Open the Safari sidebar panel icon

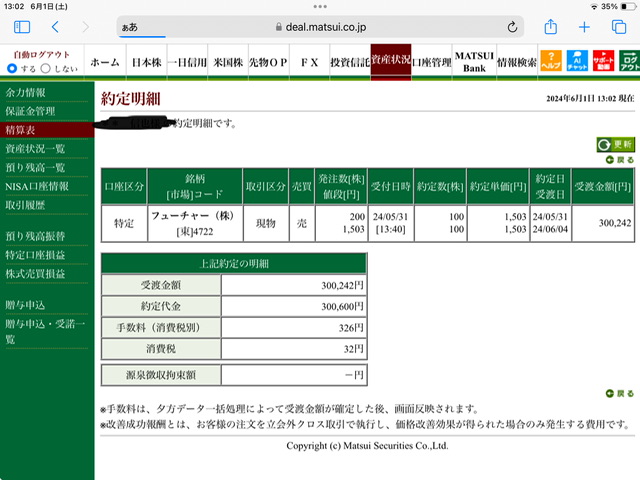tap(22, 27)
